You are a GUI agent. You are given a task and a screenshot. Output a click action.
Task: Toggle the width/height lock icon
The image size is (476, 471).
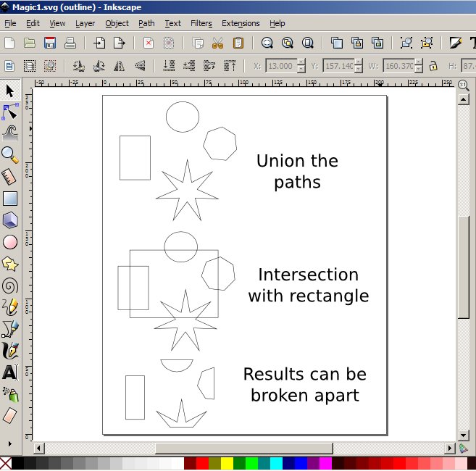pyautogui.click(x=433, y=66)
